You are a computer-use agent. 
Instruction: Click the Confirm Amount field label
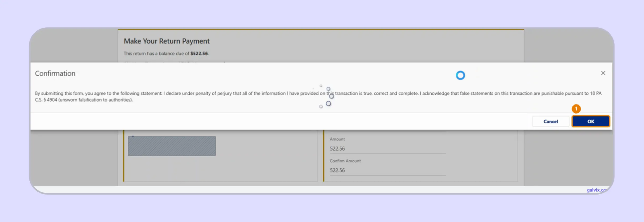pos(345,161)
